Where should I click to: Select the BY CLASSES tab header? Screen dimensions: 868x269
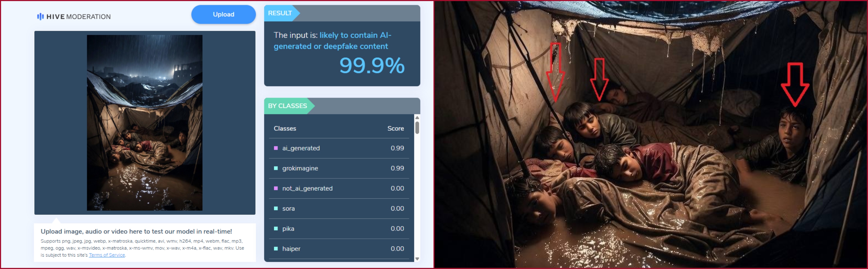pos(287,106)
